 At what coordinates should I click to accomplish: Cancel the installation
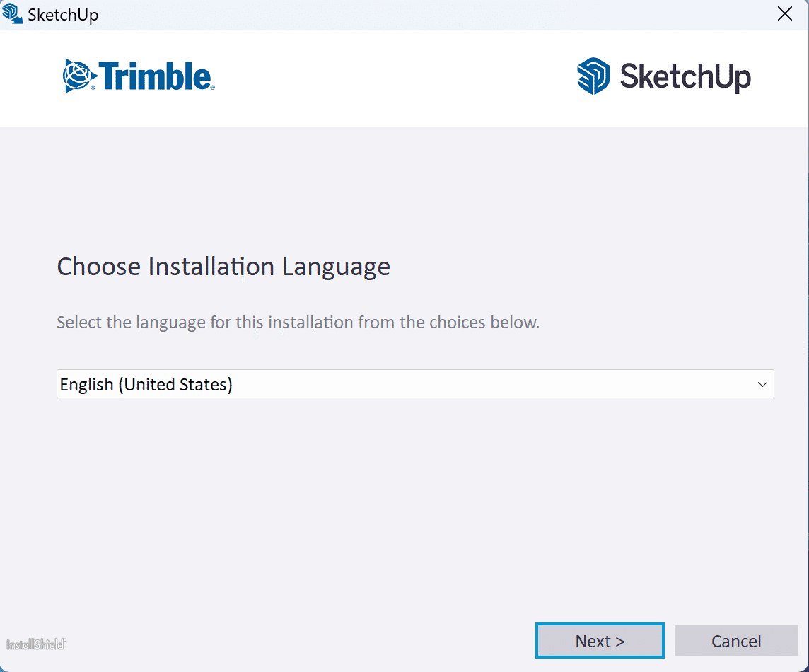click(x=735, y=641)
